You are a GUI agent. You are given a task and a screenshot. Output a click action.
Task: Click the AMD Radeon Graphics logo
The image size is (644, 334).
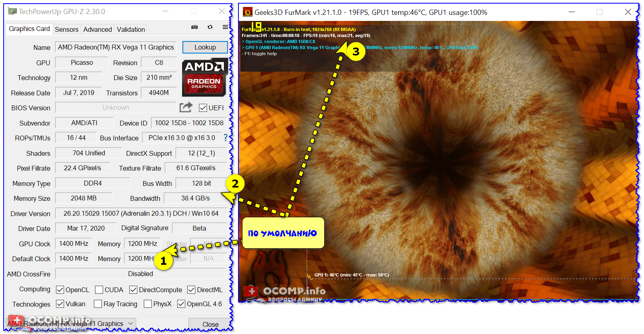pyautogui.click(x=204, y=78)
